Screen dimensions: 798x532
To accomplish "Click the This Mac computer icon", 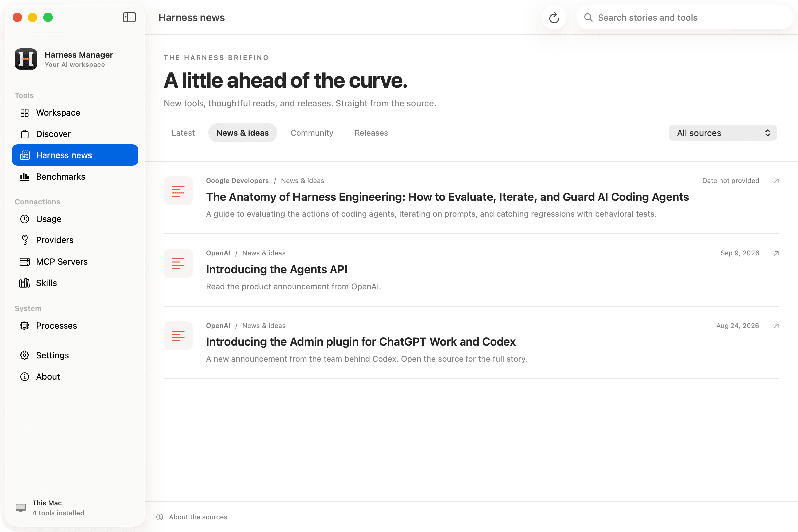I will coord(21,508).
